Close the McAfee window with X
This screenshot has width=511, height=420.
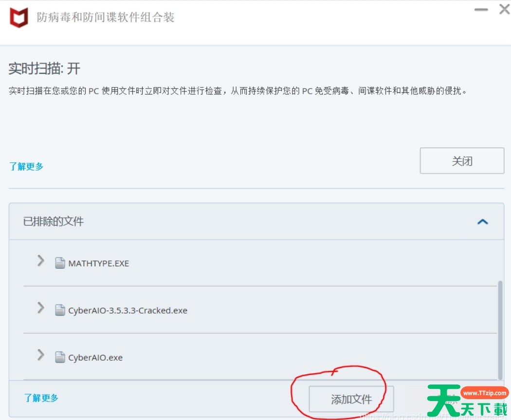coord(504,9)
